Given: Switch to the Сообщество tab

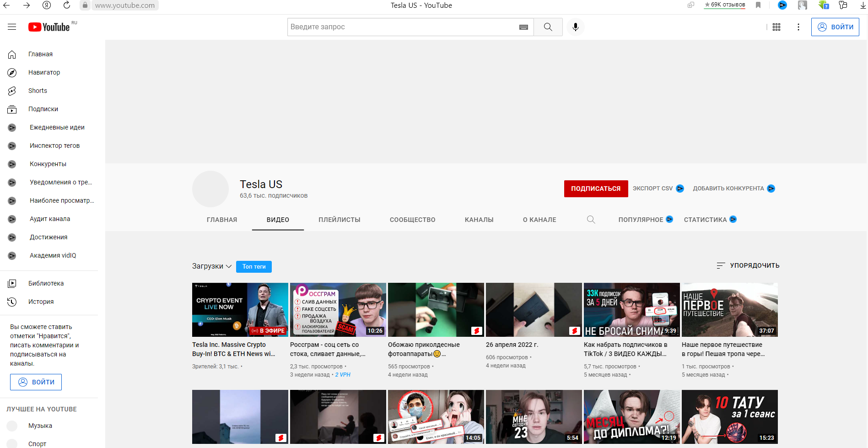Looking at the screenshot, I should (413, 220).
